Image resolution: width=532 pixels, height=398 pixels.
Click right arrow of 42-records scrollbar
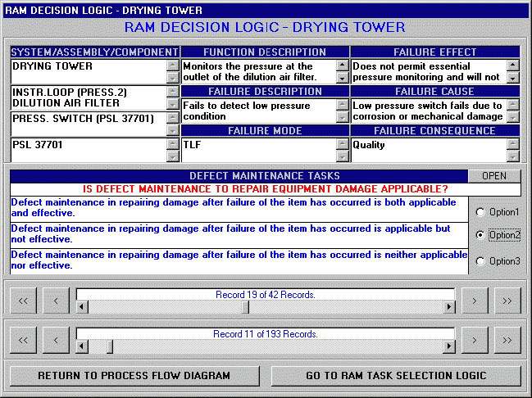(x=449, y=307)
